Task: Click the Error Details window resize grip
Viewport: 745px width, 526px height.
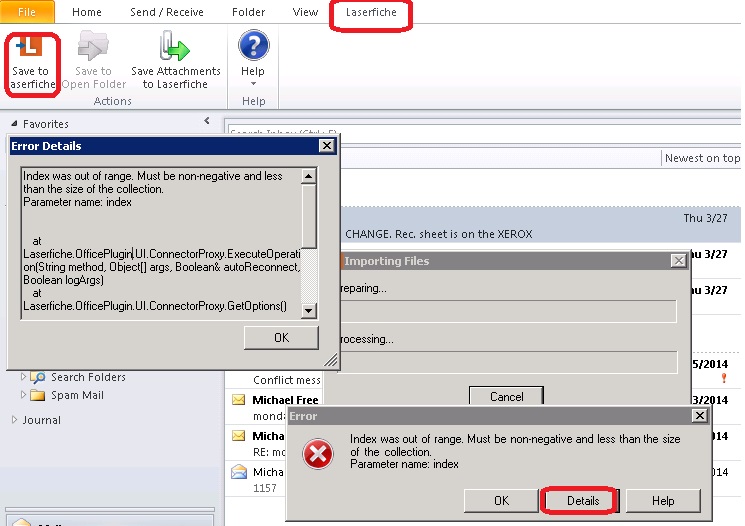Action: pyautogui.click(x=331, y=361)
